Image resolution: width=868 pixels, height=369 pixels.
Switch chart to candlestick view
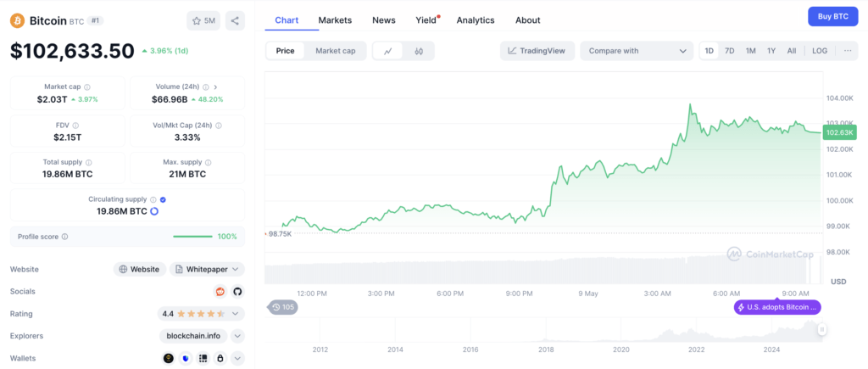[419, 51]
